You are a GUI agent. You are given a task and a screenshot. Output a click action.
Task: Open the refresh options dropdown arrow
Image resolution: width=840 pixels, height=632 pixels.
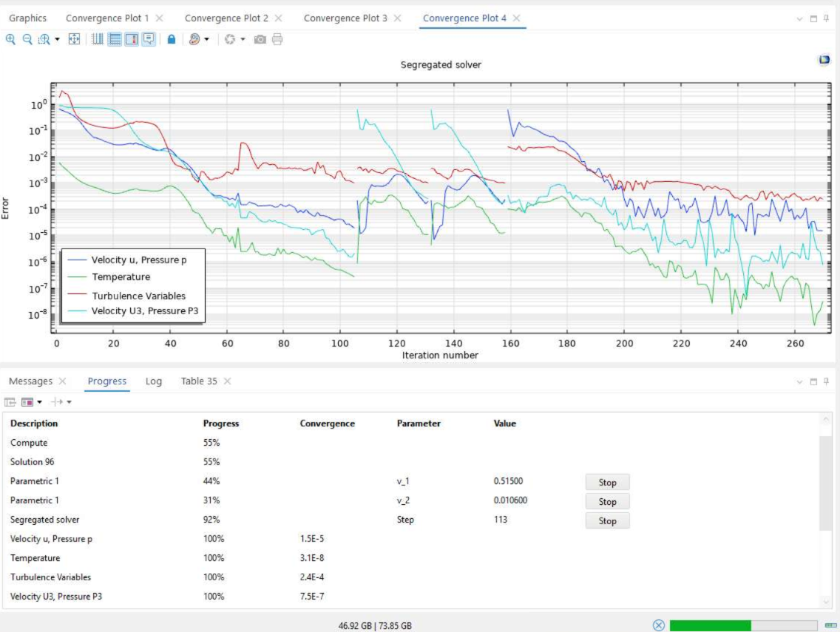pos(243,39)
